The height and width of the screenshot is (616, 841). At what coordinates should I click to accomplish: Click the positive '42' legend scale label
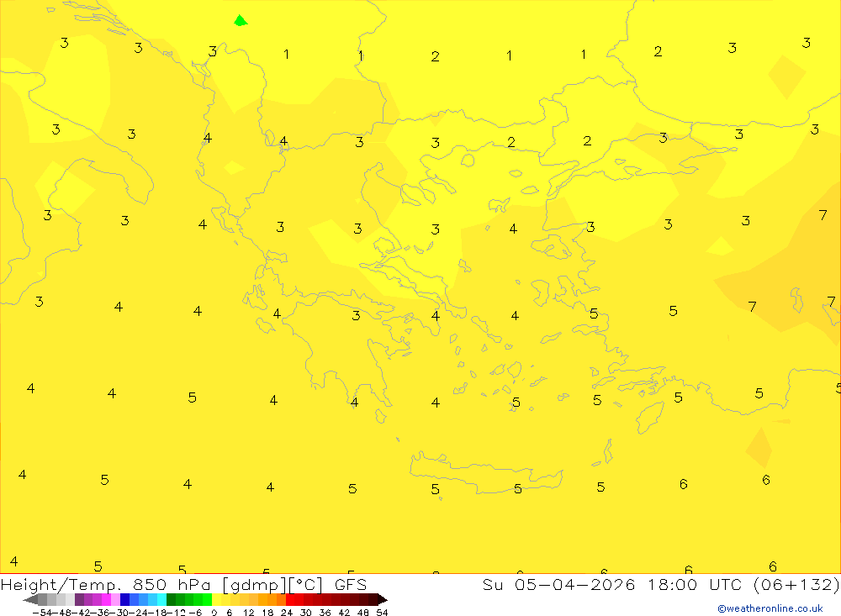coord(344,612)
